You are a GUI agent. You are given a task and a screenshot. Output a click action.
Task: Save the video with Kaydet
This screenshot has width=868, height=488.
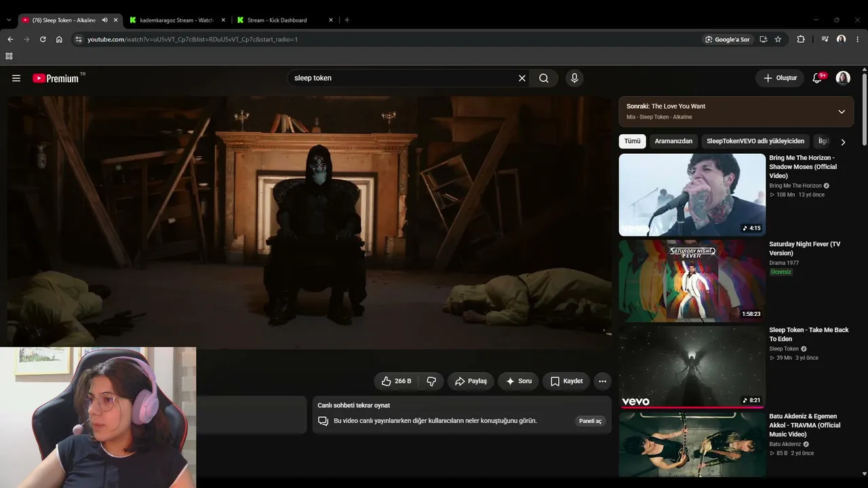click(x=566, y=381)
